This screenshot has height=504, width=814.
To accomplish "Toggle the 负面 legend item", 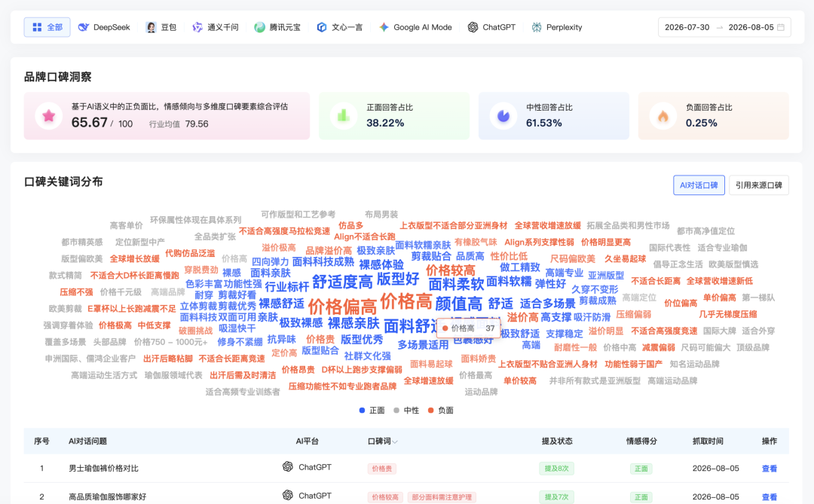I will [440, 410].
